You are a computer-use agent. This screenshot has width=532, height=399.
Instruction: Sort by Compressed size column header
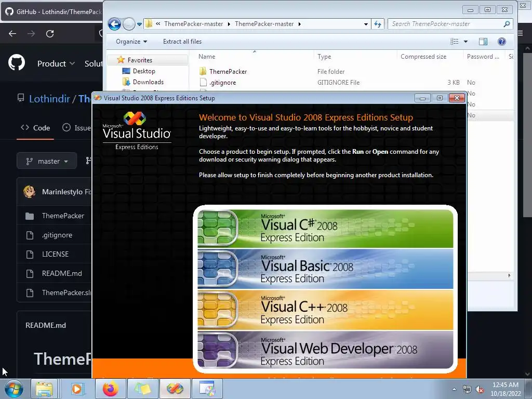click(x=423, y=57)
